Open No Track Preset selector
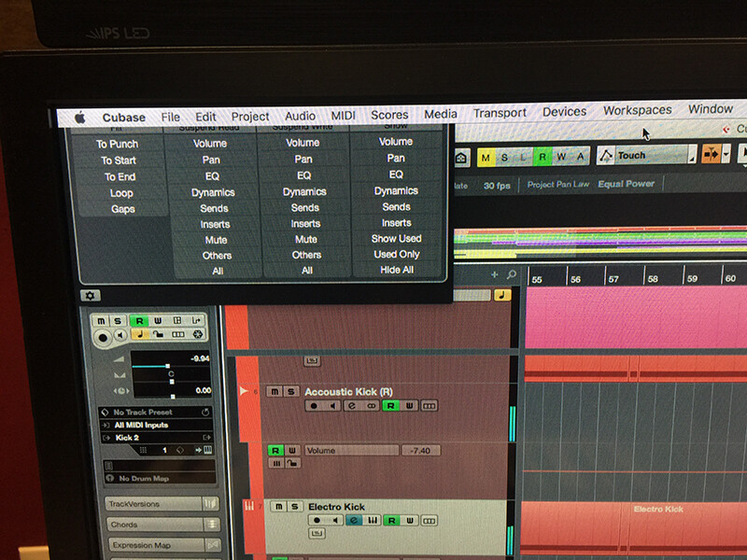This screenshot has width=747, height=560. click(x=155, y=413)
